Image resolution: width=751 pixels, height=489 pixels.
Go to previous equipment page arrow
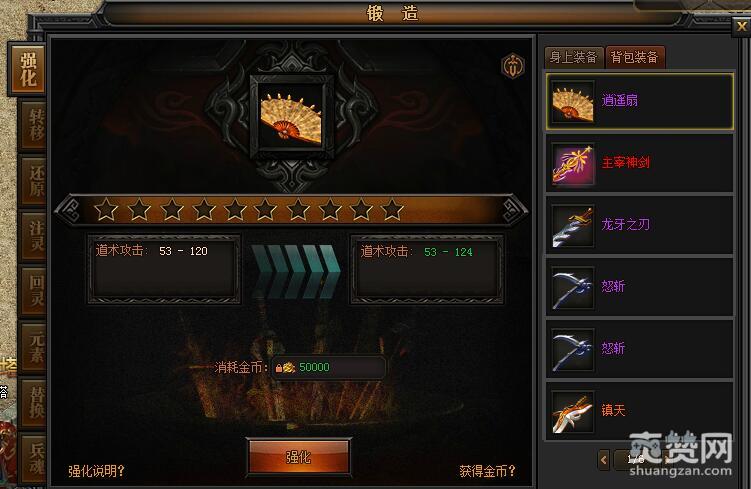[603, 460]
